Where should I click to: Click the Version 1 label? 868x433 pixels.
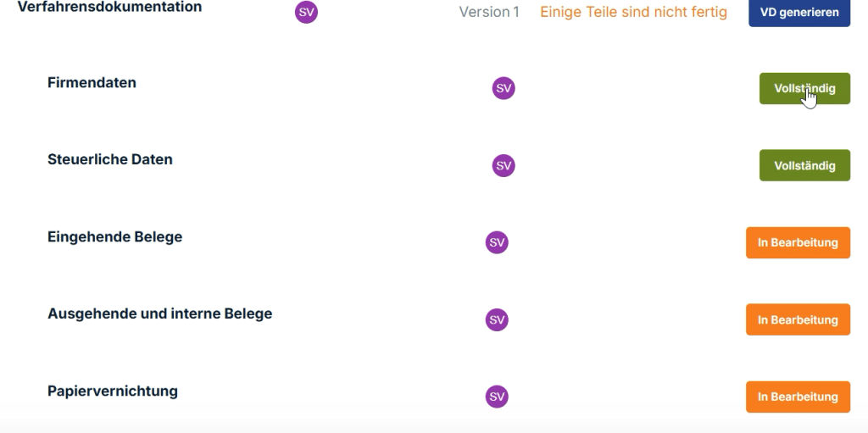pos(489,12)
